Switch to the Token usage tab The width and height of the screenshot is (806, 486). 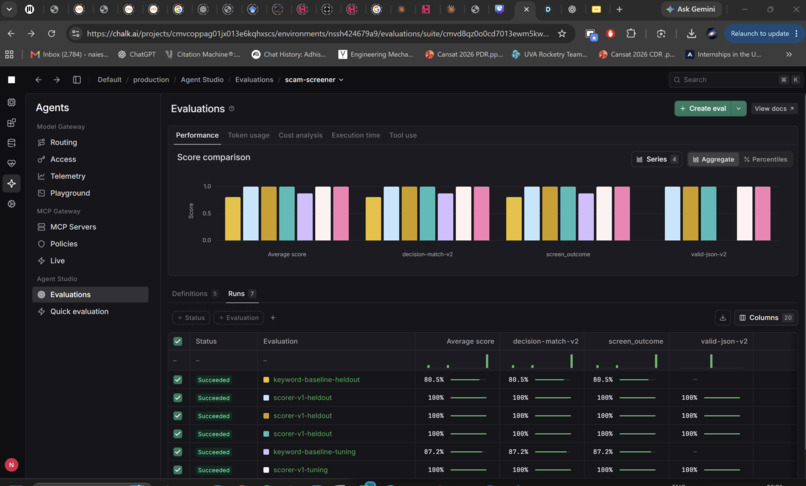[248, 135]
